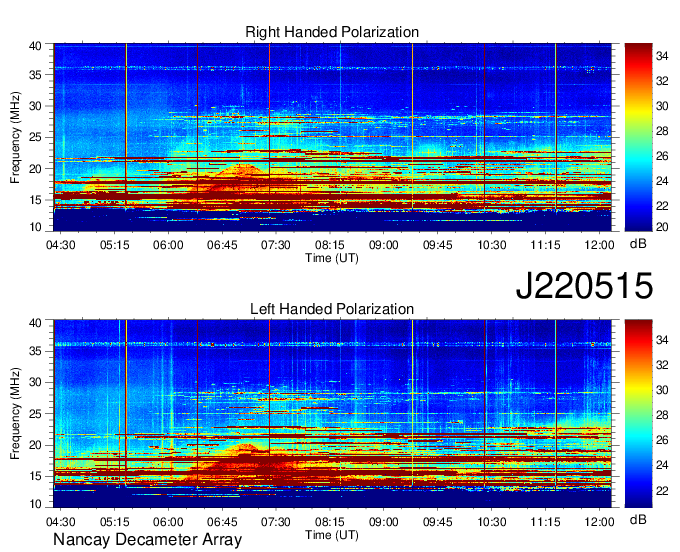Click the "34" value on Left Handed colorbar
This screenshot has width=680, height=552.
point(662,340)
